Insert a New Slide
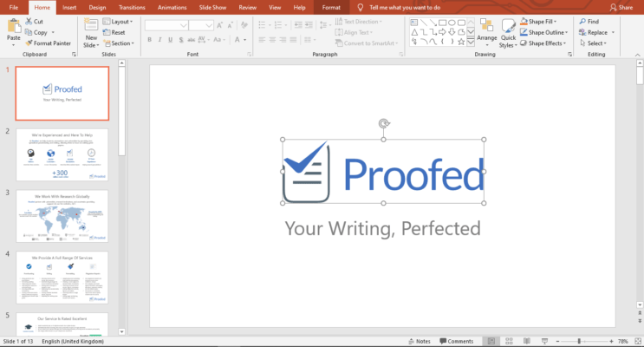 click(x=91, y=33)
